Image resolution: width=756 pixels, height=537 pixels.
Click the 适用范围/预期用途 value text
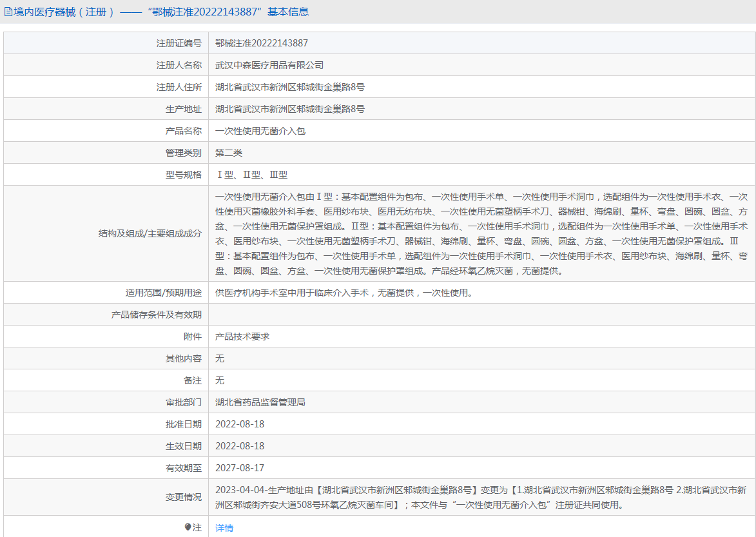click(x=344, y=293)
